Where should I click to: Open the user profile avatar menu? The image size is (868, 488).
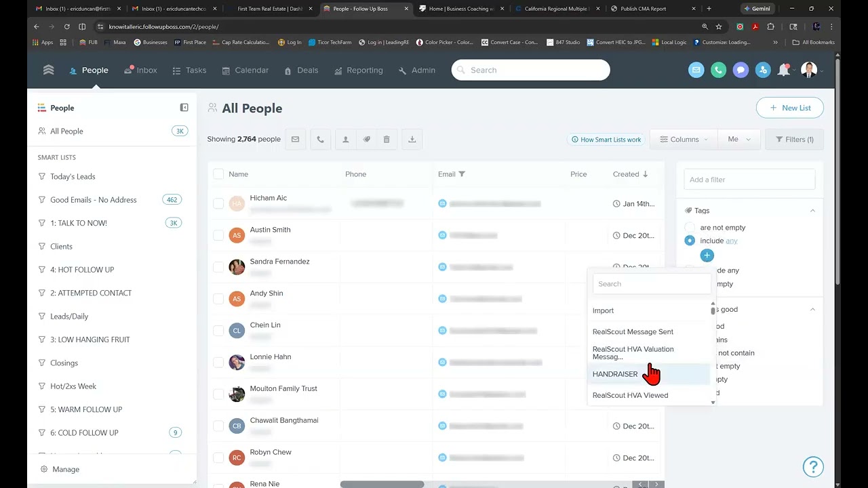(808, 70)
